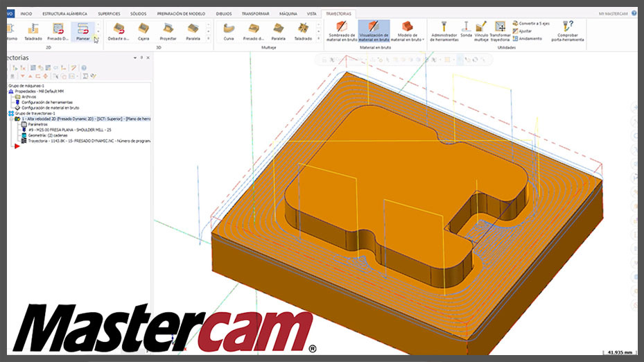Toggle auto-hide pin of Trayectorias panel
The height and width of the screenshot is (362, 644).
point(141,58)
